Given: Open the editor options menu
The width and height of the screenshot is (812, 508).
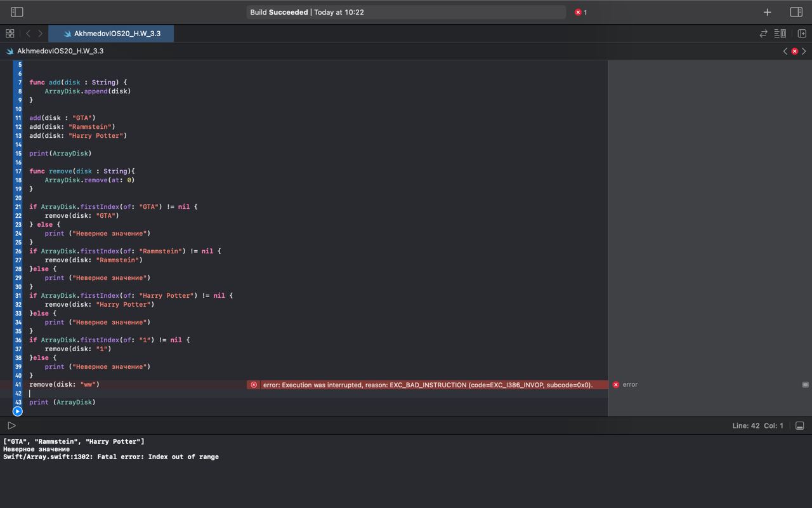Looking at the screenshot, I should coord(781,34).
